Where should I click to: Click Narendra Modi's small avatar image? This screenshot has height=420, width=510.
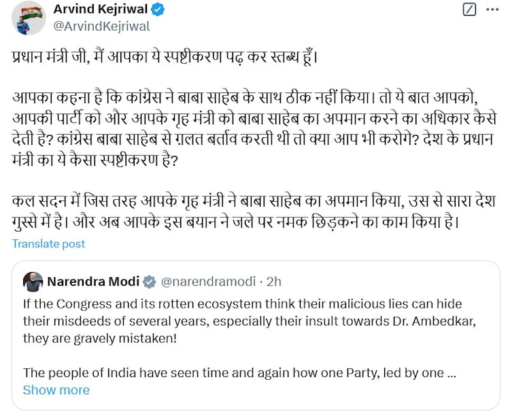pos(32,281)
